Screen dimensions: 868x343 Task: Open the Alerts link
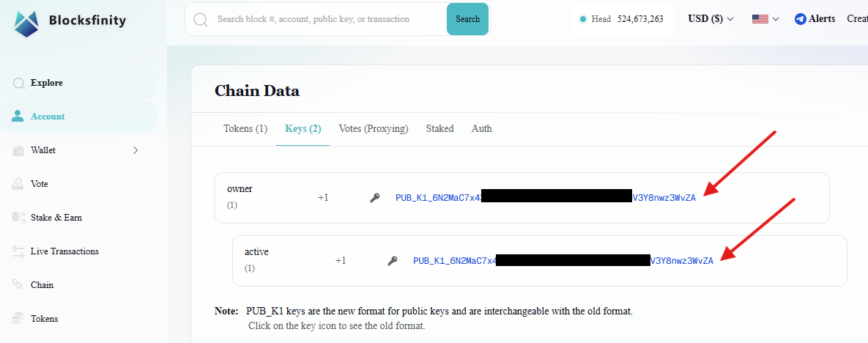pos(822,19)
